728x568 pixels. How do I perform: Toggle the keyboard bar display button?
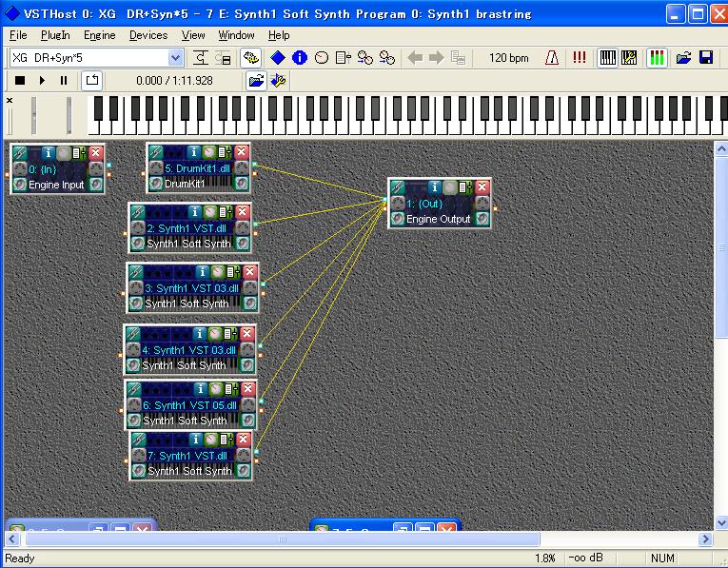[607, 58]
